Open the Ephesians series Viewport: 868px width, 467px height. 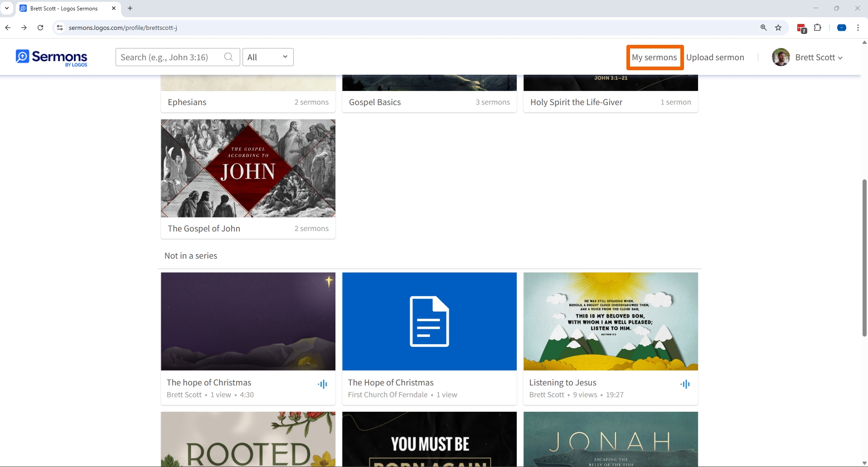point(187,102)
